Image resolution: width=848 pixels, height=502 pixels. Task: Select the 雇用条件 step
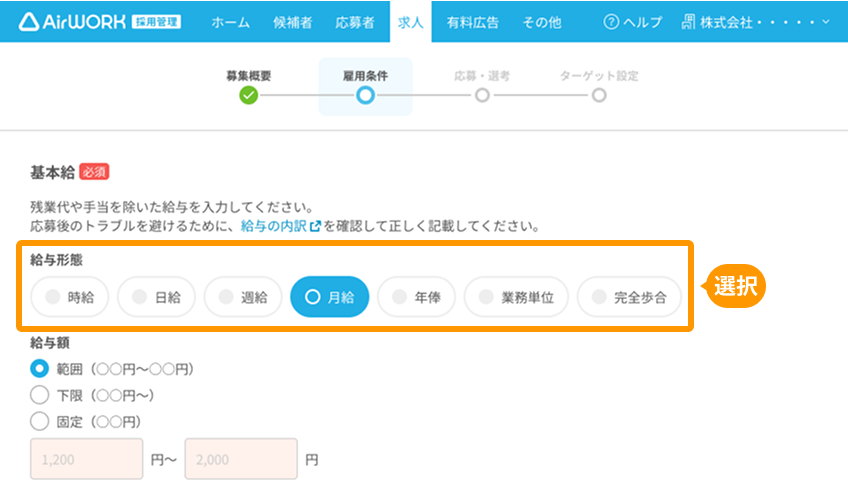[x=365, y=87]
